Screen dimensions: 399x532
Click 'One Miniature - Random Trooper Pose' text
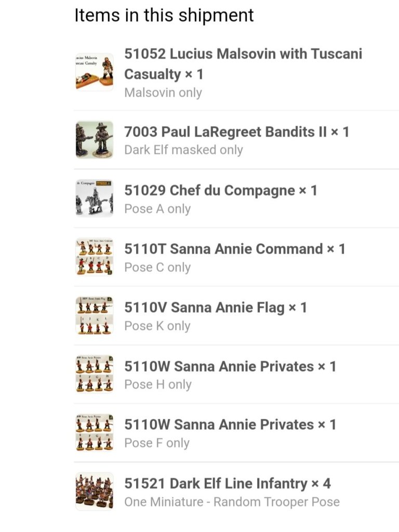232,502
